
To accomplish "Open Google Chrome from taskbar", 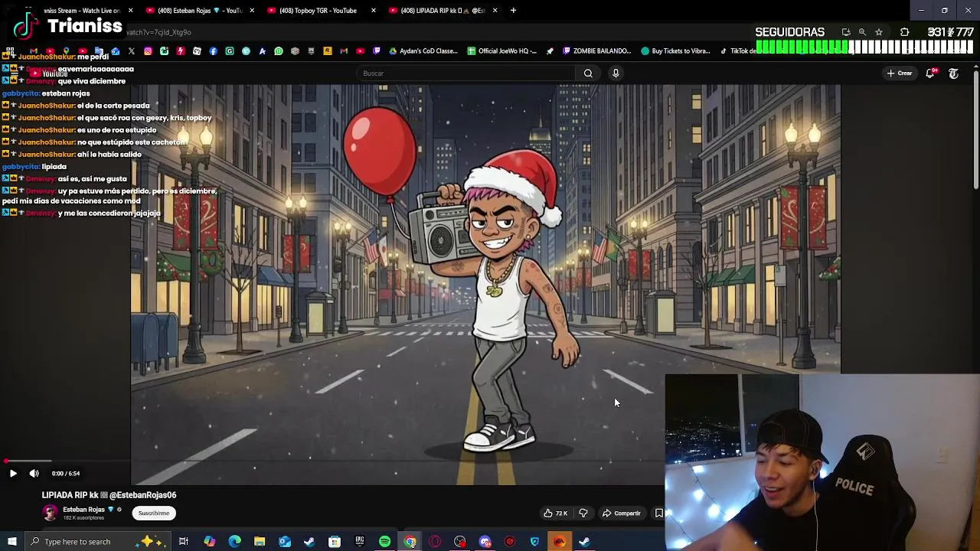I will coord(410,542).
